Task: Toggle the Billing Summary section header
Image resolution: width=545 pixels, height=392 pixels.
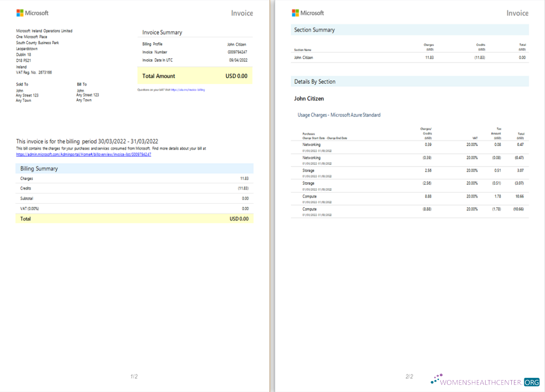Action: [134, 168]
